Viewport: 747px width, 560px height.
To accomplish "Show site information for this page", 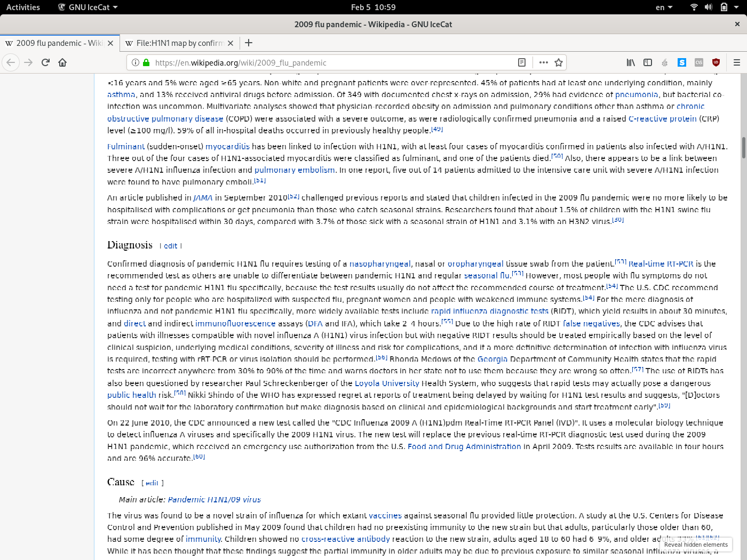I will click(136, 62).
